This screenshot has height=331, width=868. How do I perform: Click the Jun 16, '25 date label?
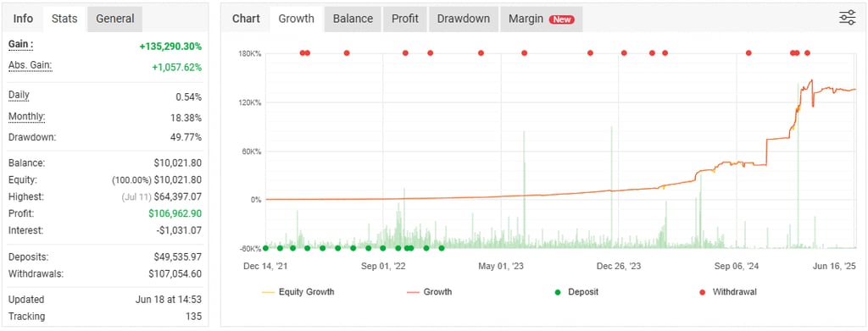(x=834, y=267)
